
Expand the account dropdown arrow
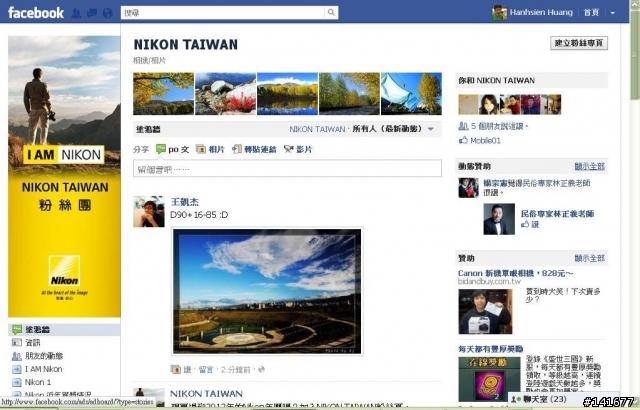point(613,13)
